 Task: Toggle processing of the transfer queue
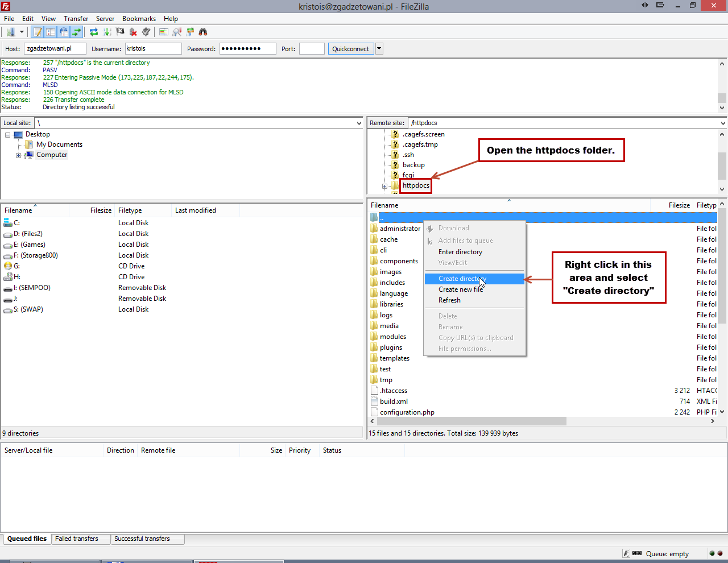pyautogui.click(x=107, y=32)
